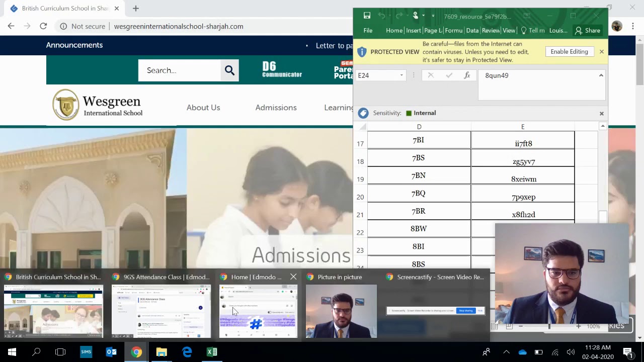Expand the formula bar
This screenshot has width=644, height=362.
click(x=601, y=75)
